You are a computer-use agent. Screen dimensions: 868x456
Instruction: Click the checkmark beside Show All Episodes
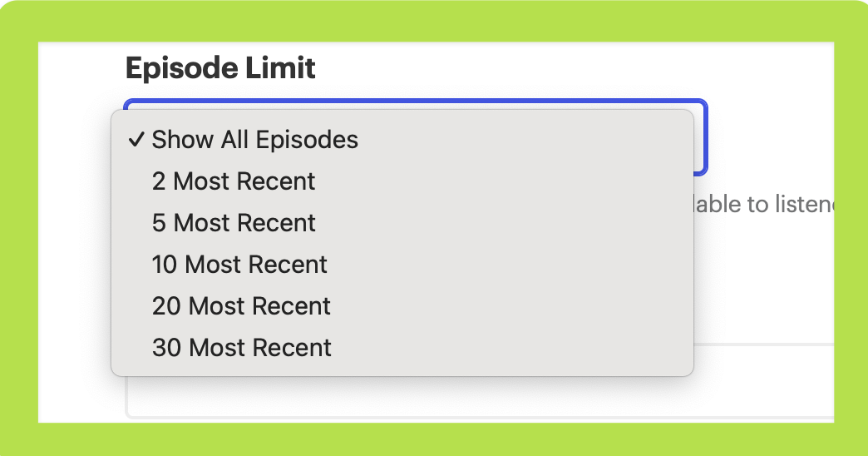tap(136, 140)
